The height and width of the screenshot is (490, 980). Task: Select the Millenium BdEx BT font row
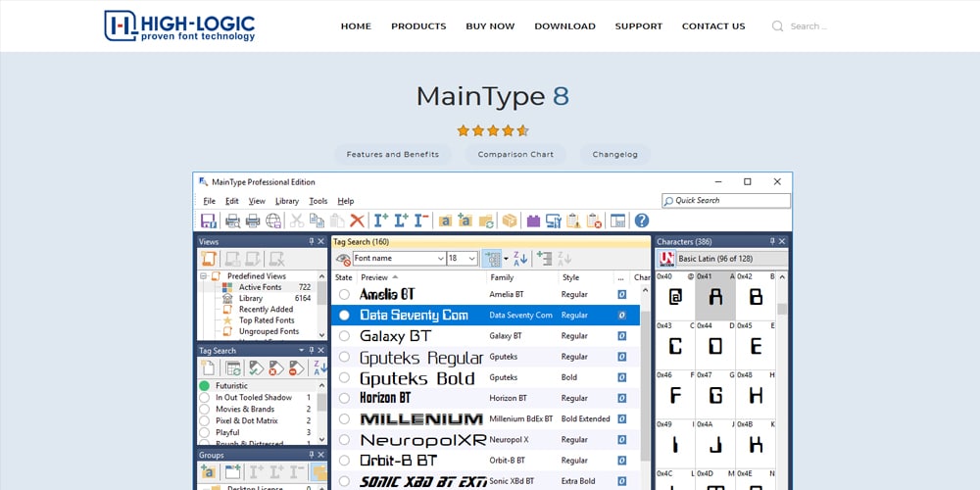(486, 418)
